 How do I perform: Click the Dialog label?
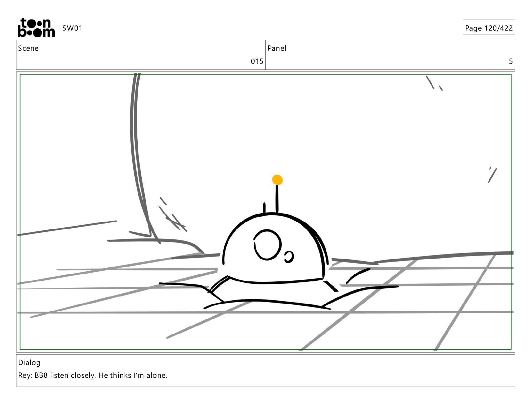tap(29, 363)
